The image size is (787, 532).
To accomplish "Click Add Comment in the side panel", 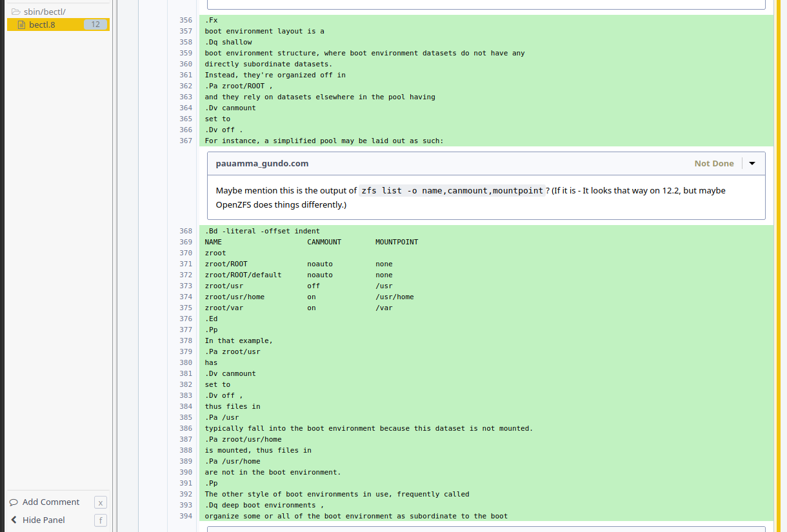I will pos(51,502).
